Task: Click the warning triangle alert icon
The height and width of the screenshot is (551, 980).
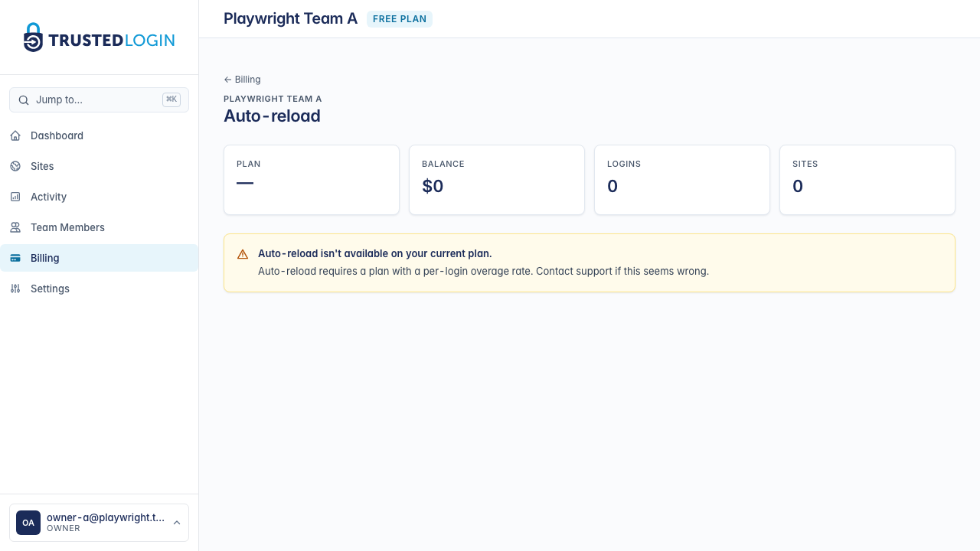Action: tap(243, 254)
